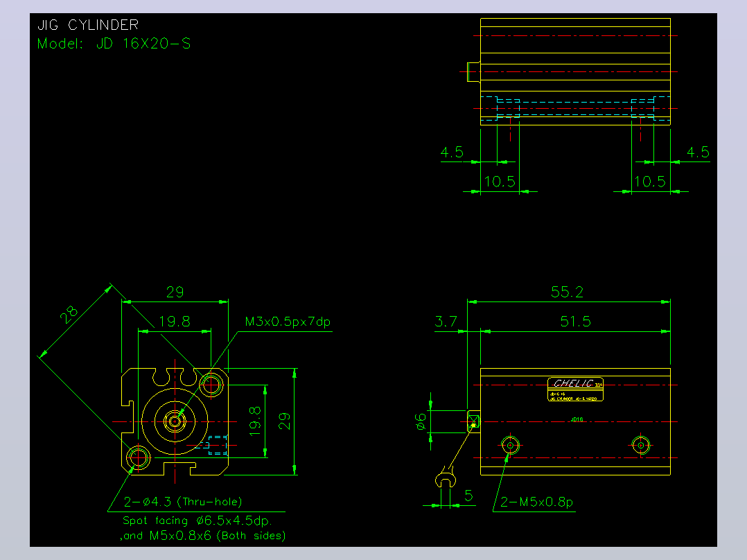This screenshot has width=747, height=560.
Task: Select the wrench symbol below the rod
Action: 446,478
